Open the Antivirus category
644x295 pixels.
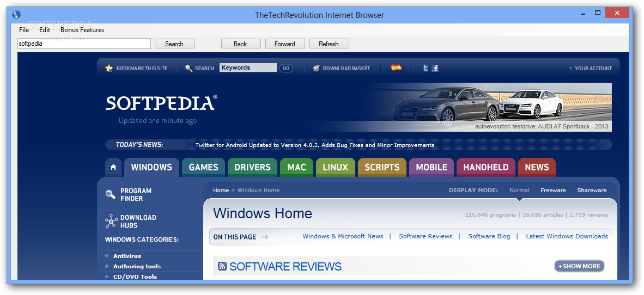pyautogui.click(x=127, y=256)
